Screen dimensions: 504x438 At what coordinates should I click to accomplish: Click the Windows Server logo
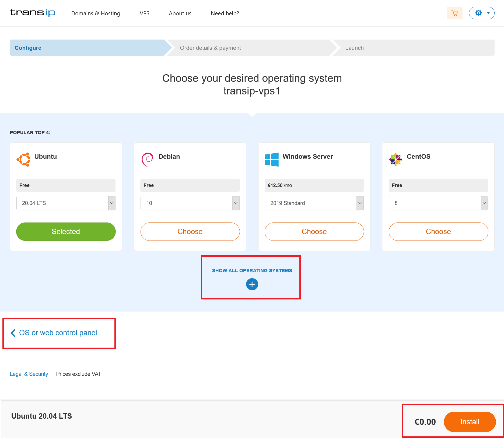272,160
